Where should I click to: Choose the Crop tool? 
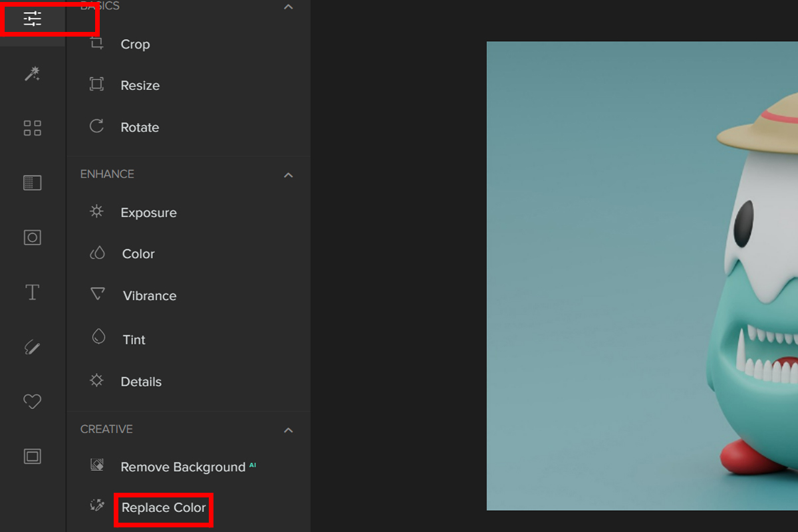point(135,45)
